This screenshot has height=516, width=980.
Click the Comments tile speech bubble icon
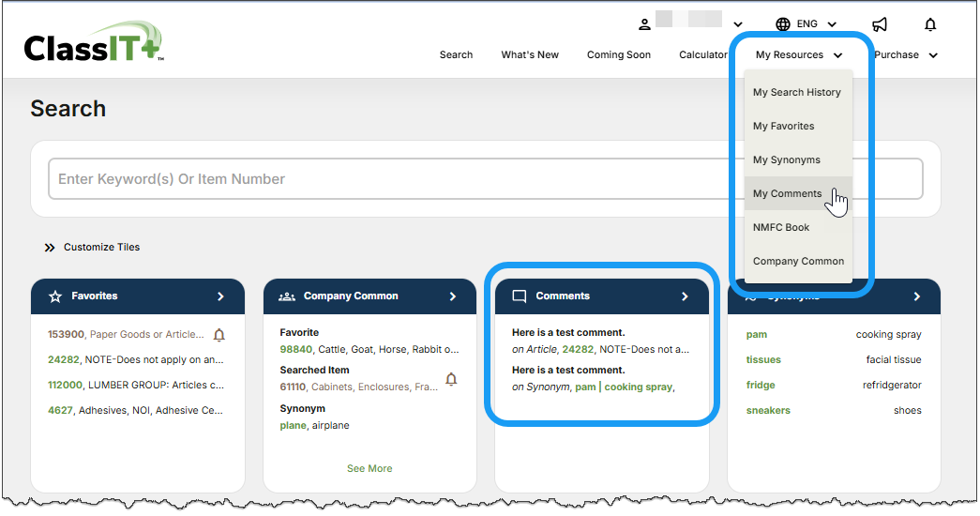(519, 296)
